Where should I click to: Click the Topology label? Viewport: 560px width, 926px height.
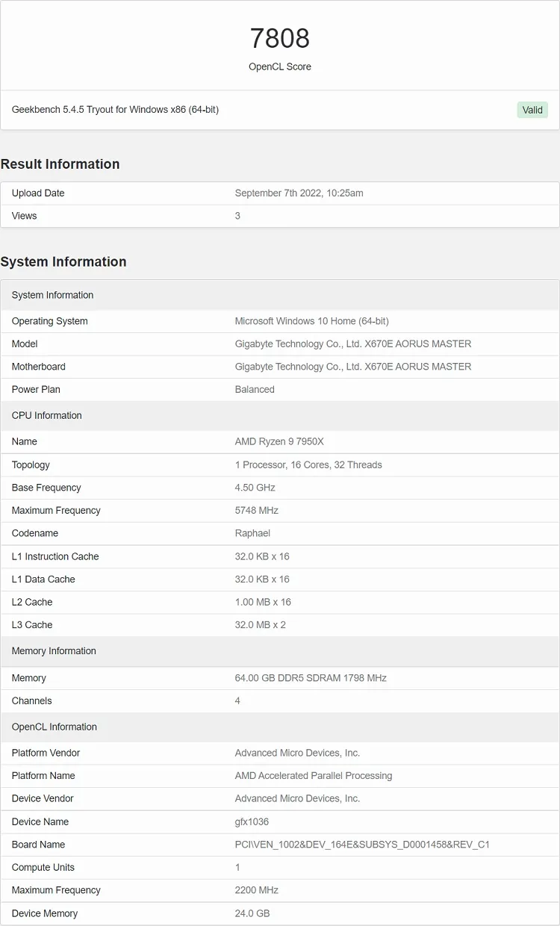[31, 464]
